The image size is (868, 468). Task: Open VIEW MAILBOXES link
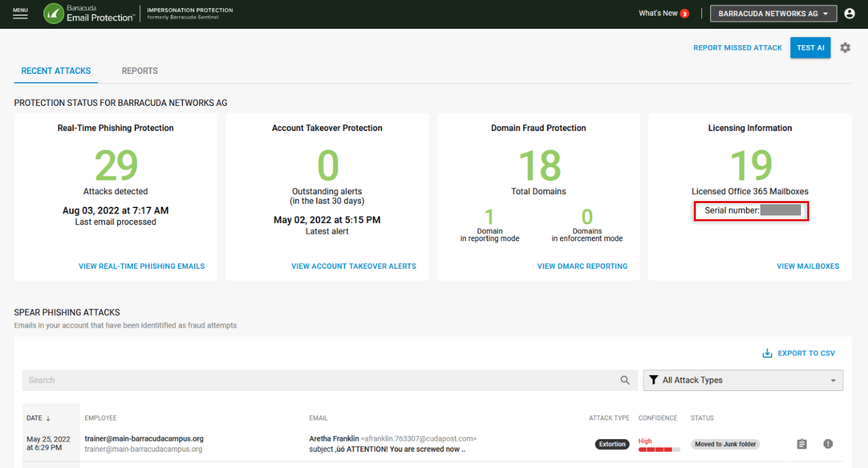pyautogui.click(x=808, y=266)
